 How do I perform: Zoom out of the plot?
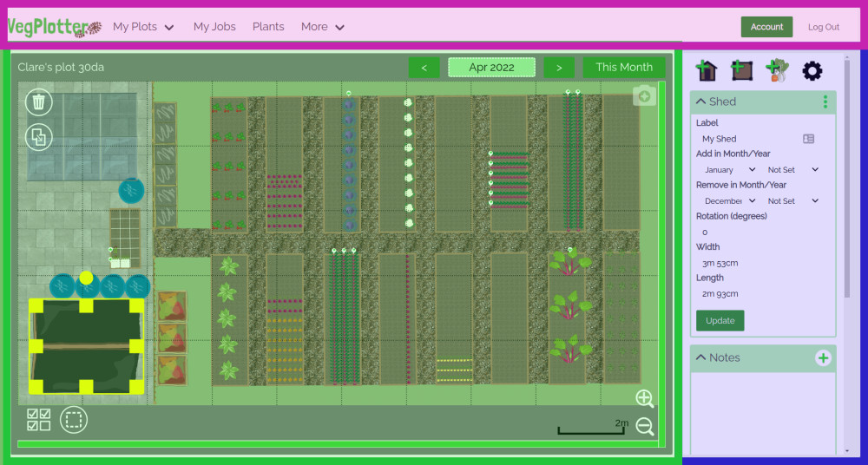(644, 426)
